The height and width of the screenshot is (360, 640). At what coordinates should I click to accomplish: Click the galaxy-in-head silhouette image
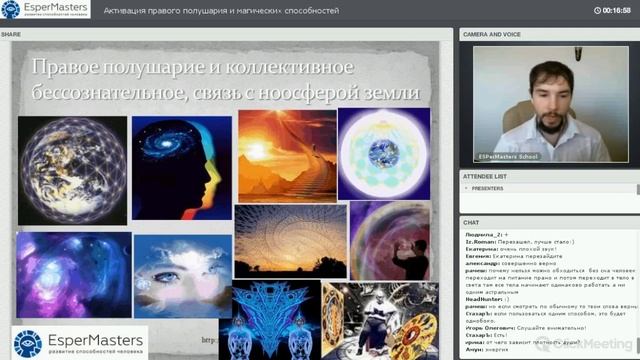click(x=182, y=168)
